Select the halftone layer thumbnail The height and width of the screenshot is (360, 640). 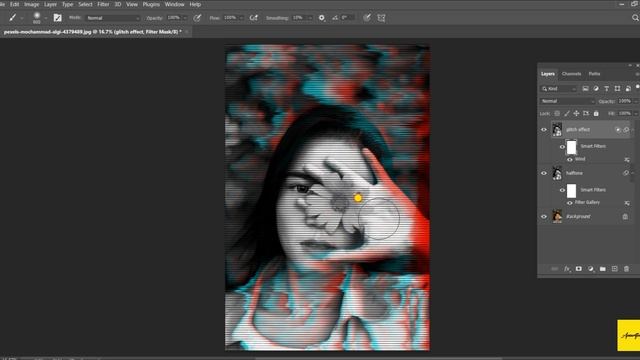pyautogui.click(x=557, y=173)
